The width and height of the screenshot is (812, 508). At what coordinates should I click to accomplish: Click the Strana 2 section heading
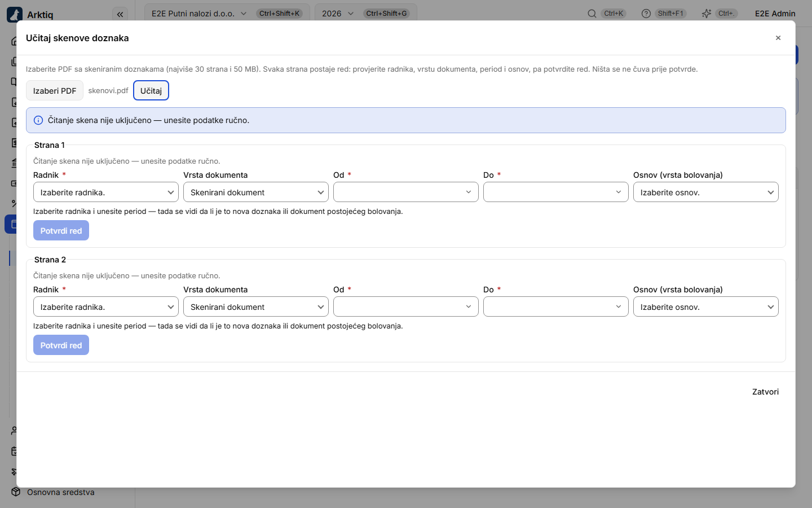pos(50,260)
